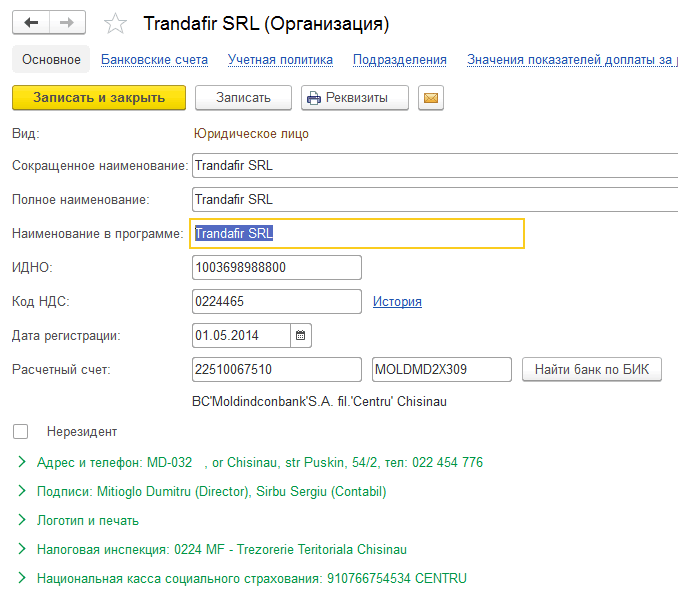The height and width of the screenshot is (594, 678).
Task: Open calendar picker for registration date
Action: coord(301,335)
